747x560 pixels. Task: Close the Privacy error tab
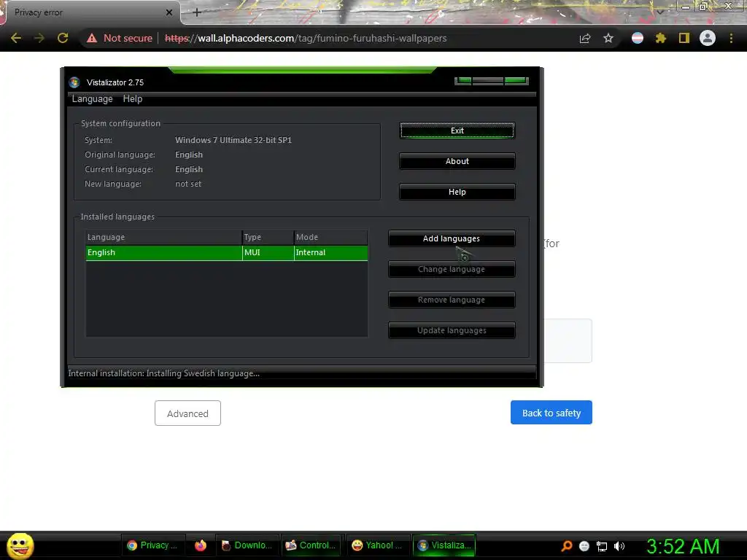pos(169,12)
